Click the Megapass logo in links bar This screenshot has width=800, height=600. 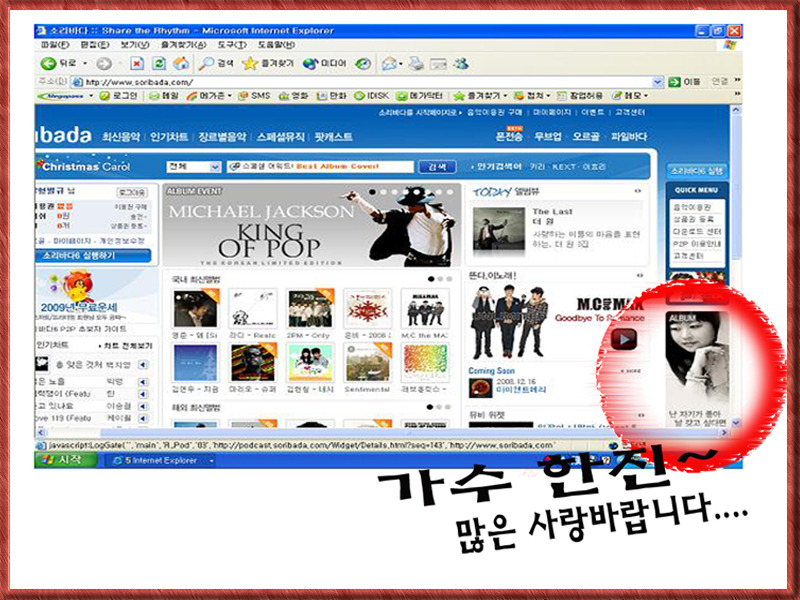[x=61, y=95]
